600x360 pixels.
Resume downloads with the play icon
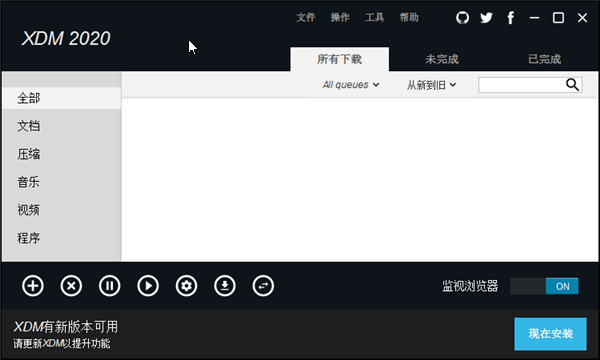148,286
